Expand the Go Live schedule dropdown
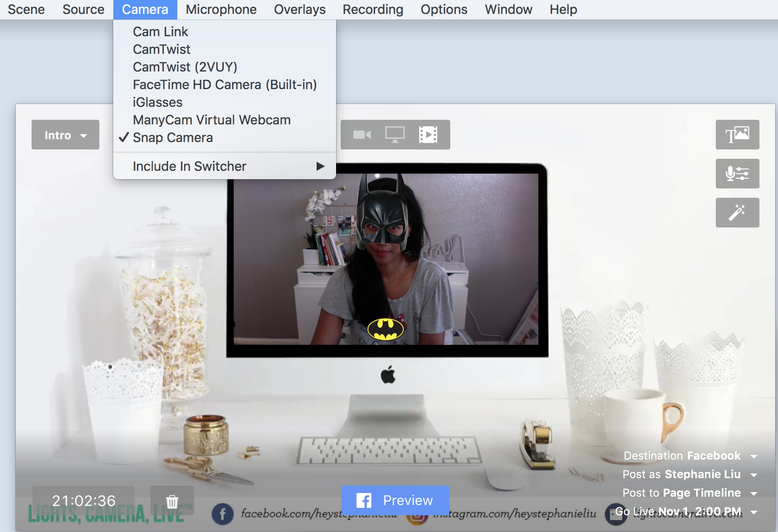Screen dimensions: 778x532 coord(753,512)
